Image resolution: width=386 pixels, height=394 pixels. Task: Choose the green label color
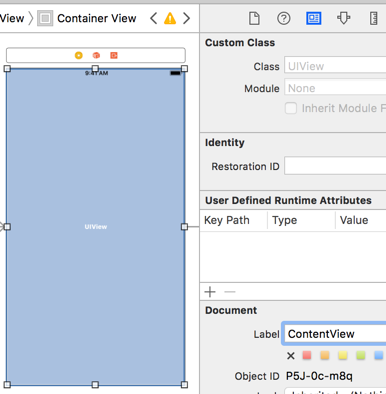point(361,355)
